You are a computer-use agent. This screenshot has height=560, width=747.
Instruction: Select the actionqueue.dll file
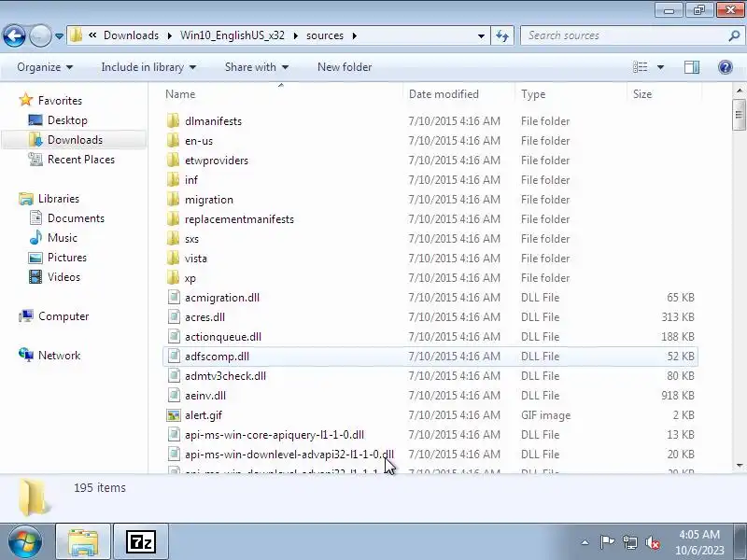pyautogui.click(x=222, y=337)
